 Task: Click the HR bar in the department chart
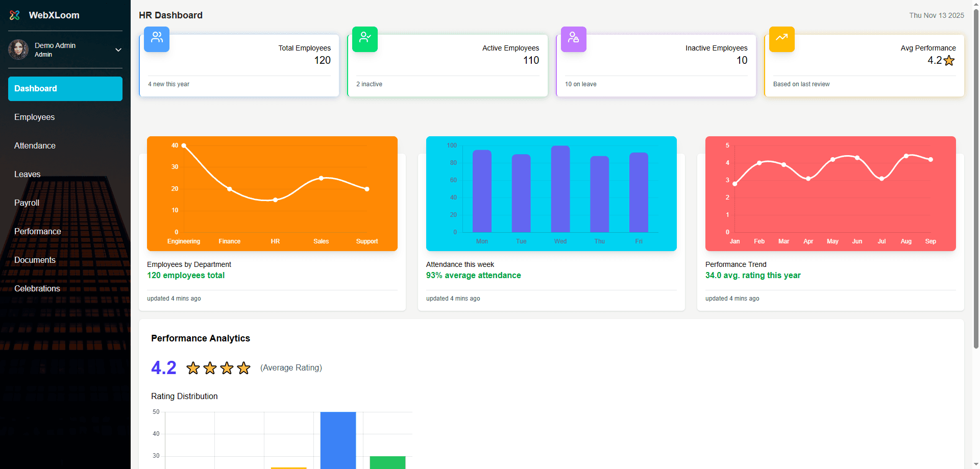[275, 200]
